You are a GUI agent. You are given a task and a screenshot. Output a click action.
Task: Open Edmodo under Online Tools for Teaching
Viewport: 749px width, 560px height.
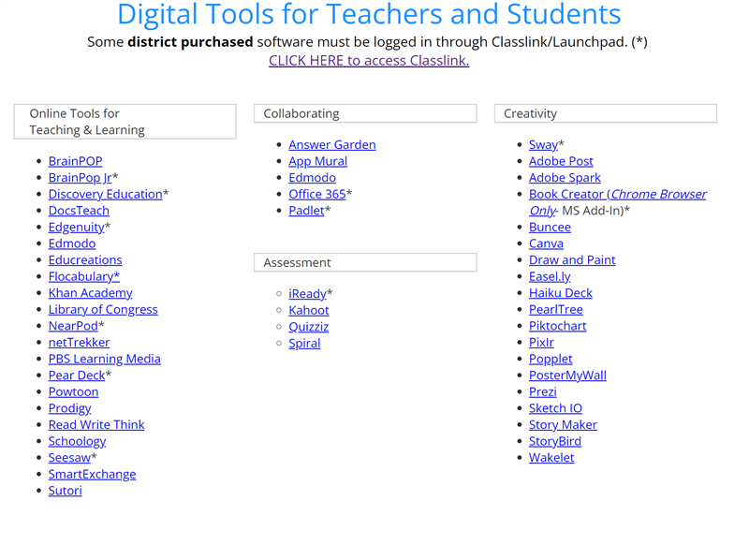click(x=72, y=243)
